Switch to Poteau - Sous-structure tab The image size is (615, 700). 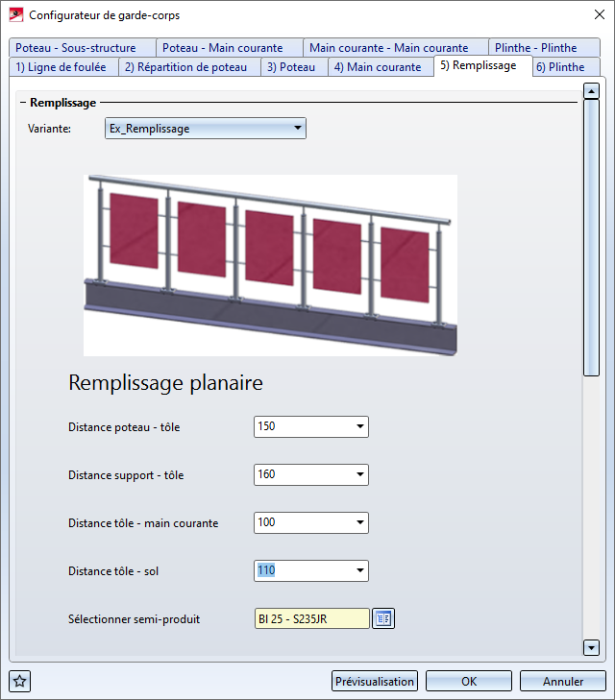(x=83, y=48)
